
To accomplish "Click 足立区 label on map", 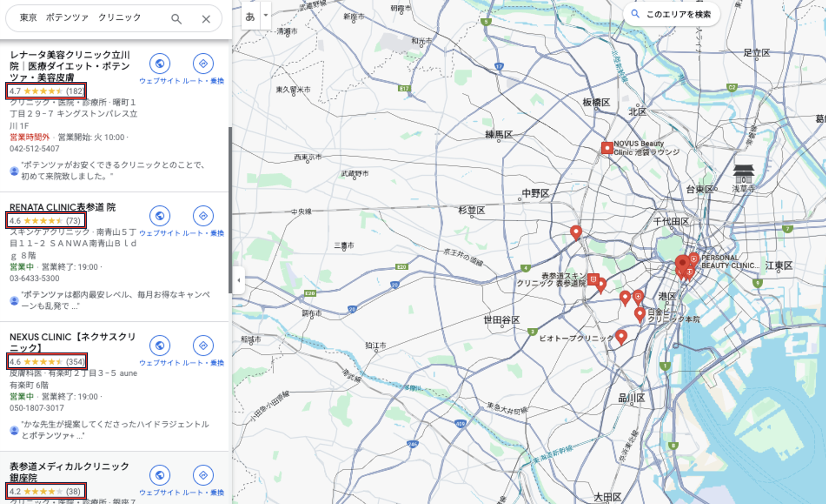I will tap(757, 53).
